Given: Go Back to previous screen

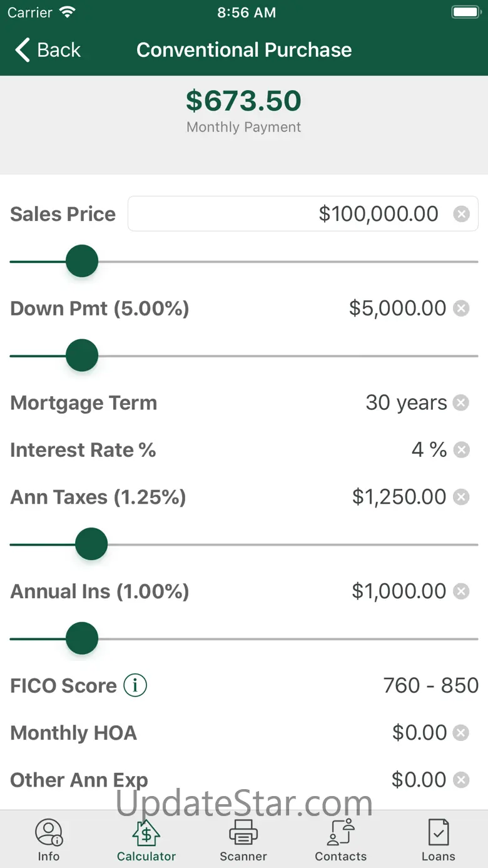Looking at the screenshot, I should pos(48,50).
